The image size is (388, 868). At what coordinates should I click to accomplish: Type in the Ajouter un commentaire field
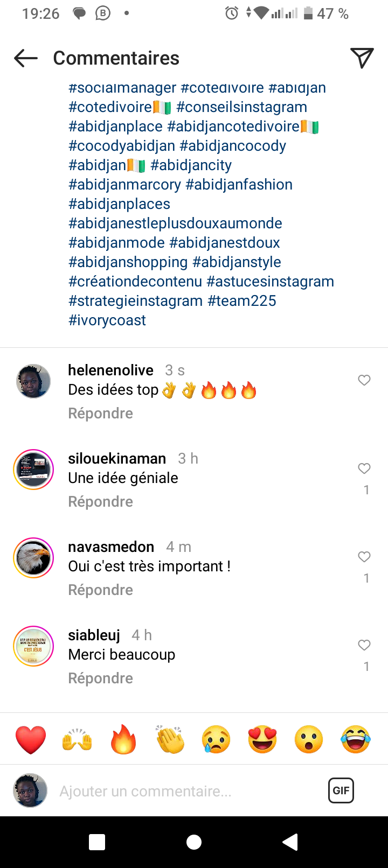(x=183, y=791)
